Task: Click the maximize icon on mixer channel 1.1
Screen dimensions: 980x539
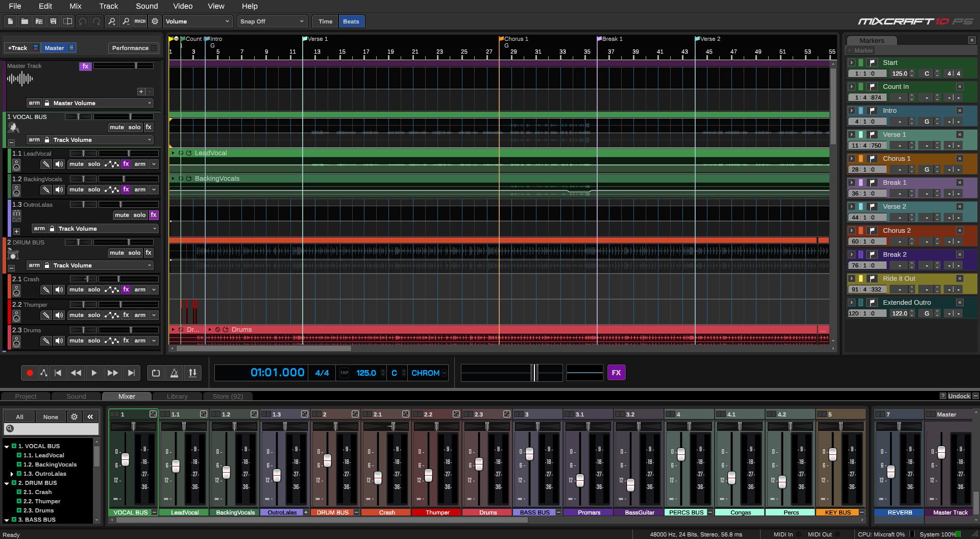Action: point(203,414)
